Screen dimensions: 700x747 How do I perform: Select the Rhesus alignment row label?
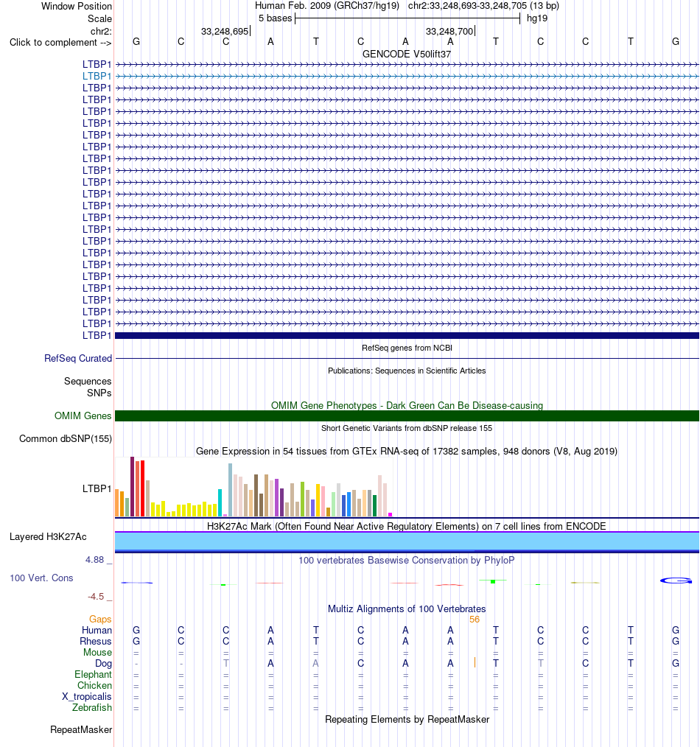coord(96,641)
